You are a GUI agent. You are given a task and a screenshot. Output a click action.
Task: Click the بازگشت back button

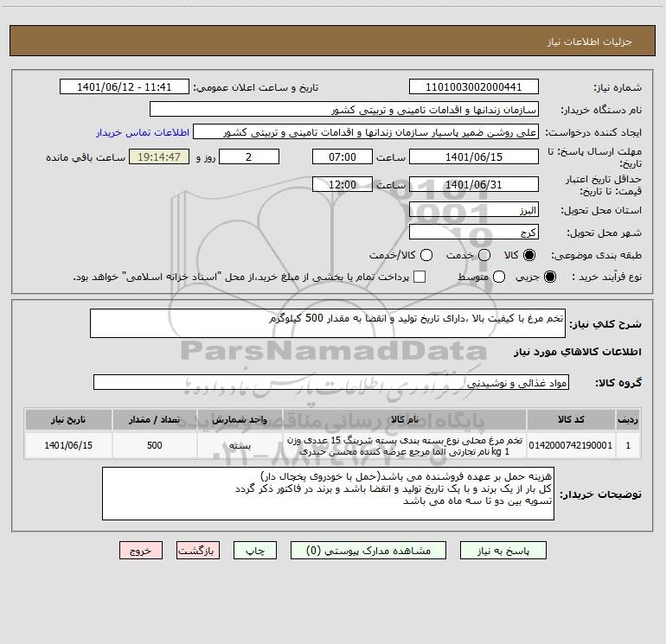pyautogui.click(x=198, y=550)
